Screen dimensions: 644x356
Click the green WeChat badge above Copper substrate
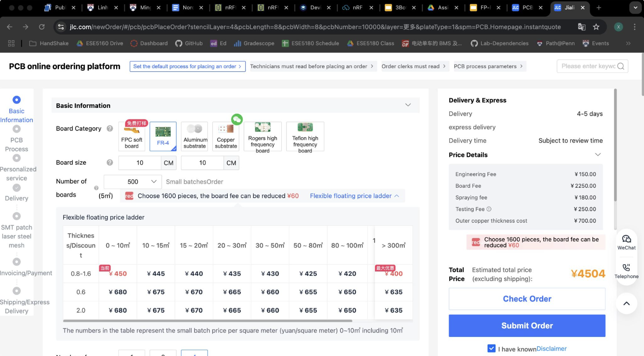click(x=237, y=120)
